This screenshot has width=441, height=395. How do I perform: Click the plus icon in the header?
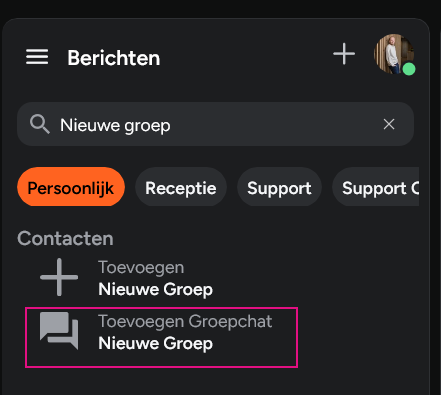tap(344, 54)
